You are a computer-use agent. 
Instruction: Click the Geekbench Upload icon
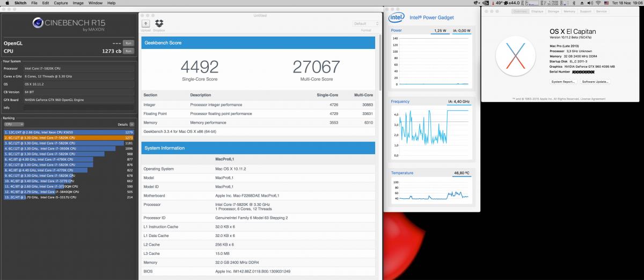146,24
